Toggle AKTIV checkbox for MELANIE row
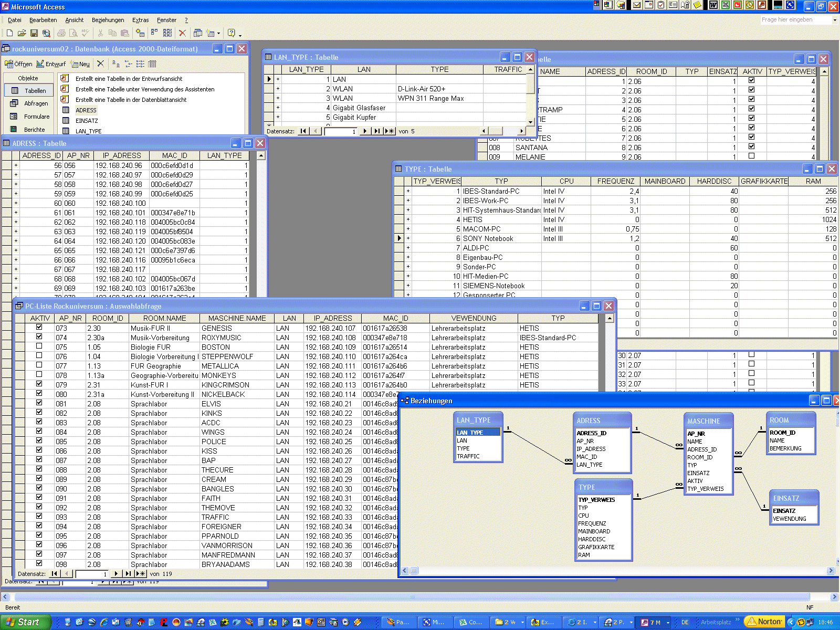The image size is (840, 630). pos(751,156)
